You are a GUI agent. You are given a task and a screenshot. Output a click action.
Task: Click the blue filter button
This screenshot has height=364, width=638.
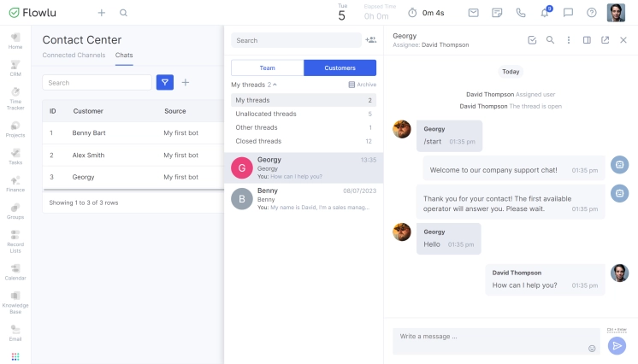point(165,83)
